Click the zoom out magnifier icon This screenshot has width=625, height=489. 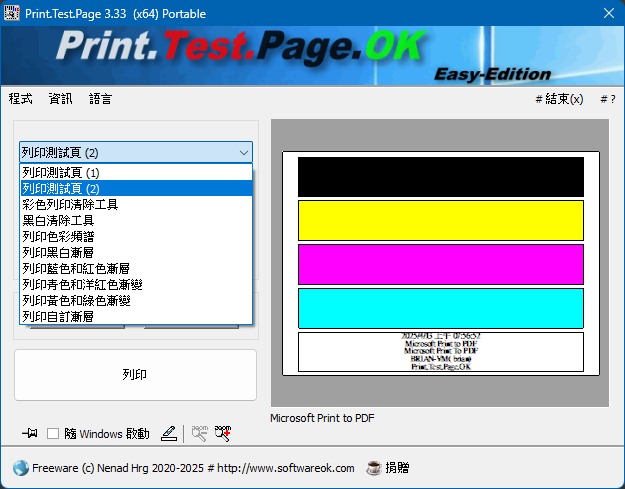point(200,432)
